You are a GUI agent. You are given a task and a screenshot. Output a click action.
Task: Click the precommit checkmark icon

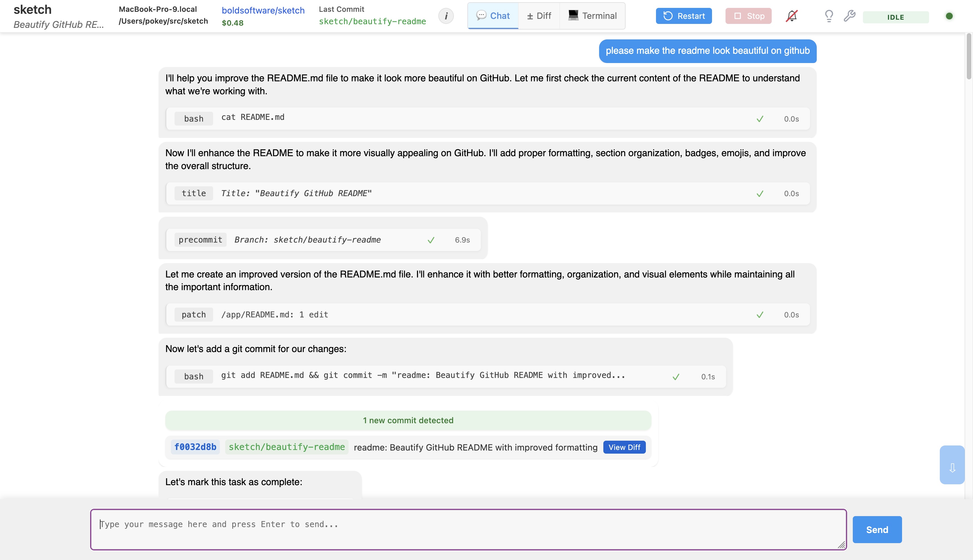click(x=431, y=240)
